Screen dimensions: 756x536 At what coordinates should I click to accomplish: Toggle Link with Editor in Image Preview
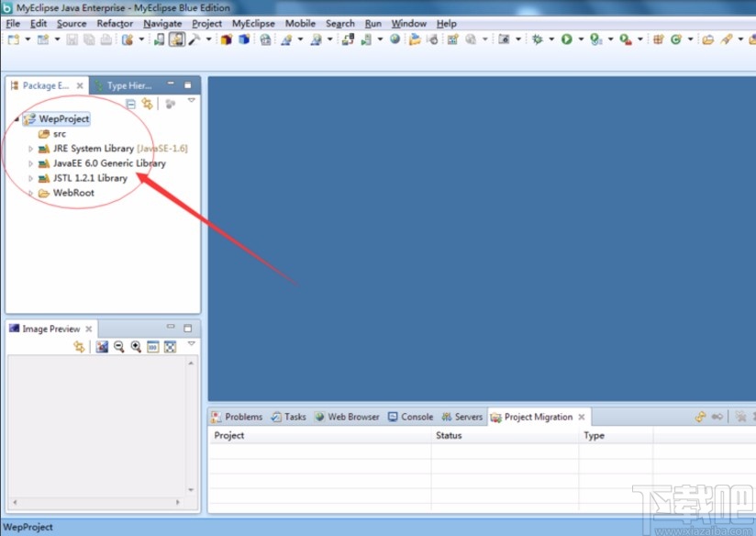tap(79, 346)
